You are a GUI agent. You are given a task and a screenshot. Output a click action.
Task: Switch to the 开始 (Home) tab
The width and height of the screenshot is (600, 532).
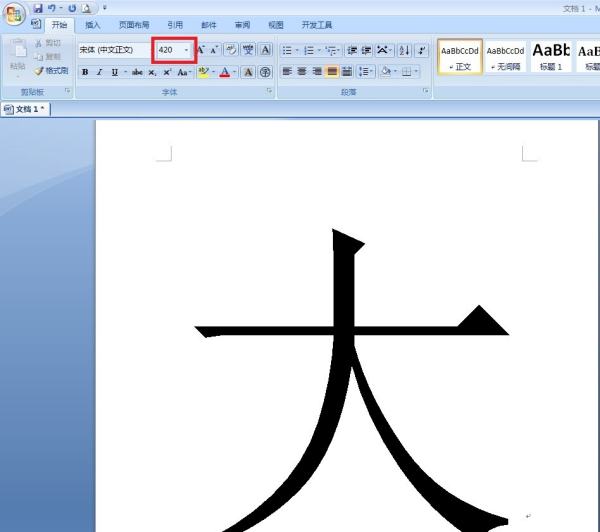pyautogui.click(x=59, y=25)
